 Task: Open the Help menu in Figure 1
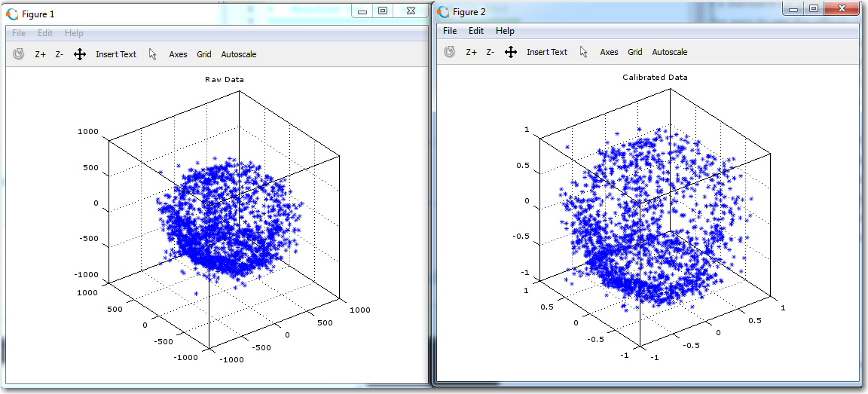coord(74,33)
